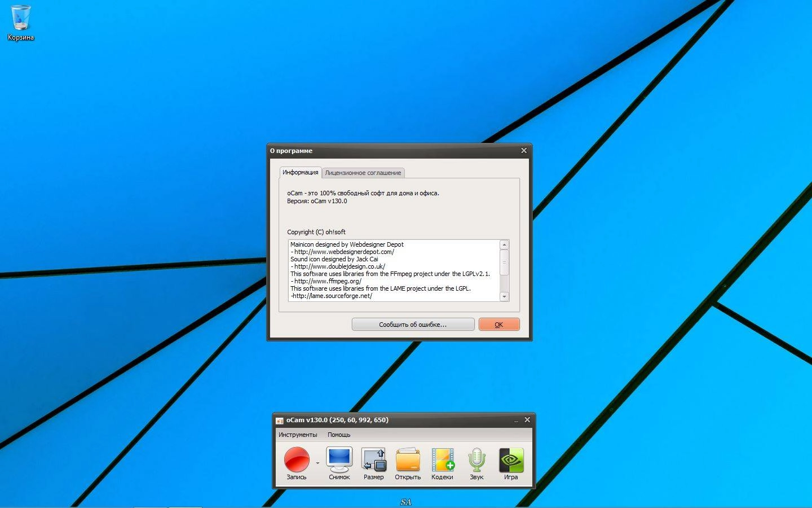Open the dropdown arrow beside Запись
812x508 pixels.
pos(317,463)
